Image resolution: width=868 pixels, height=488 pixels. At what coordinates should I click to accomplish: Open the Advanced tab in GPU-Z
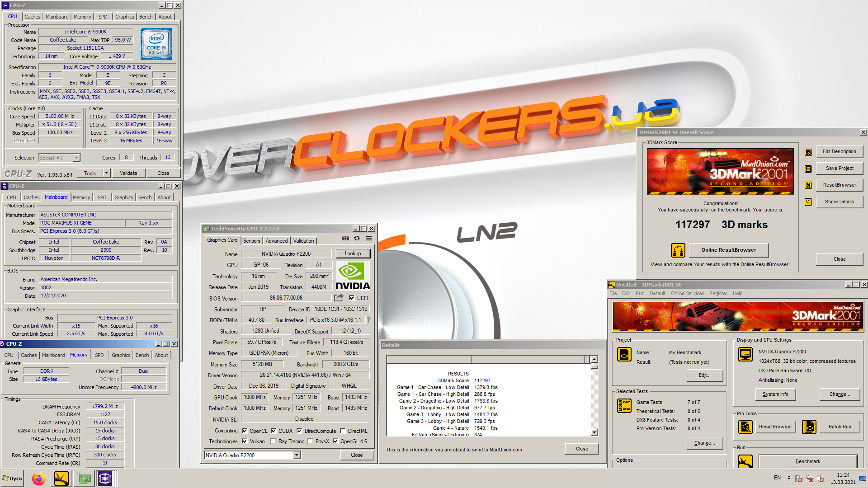click(276, 241)
